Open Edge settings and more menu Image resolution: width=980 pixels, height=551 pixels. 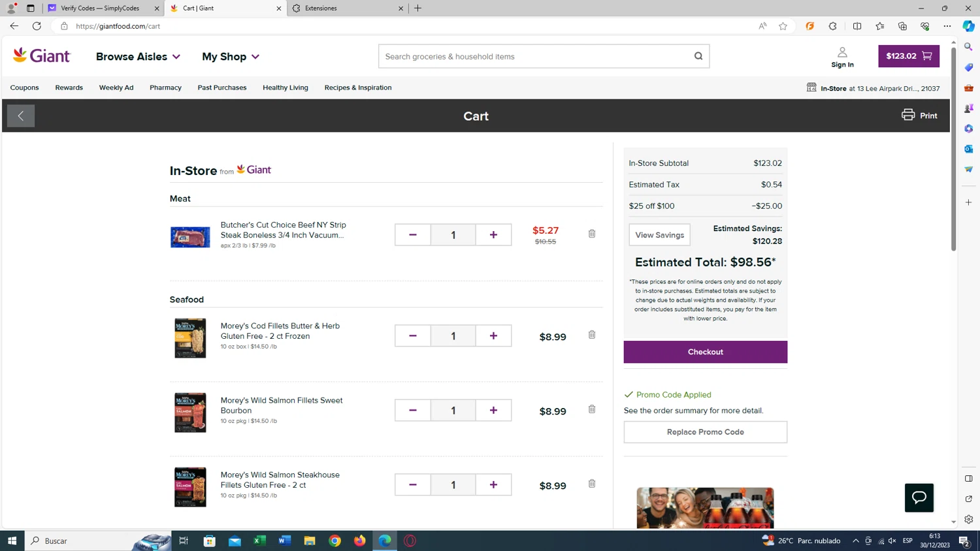[x=947, y=26]
